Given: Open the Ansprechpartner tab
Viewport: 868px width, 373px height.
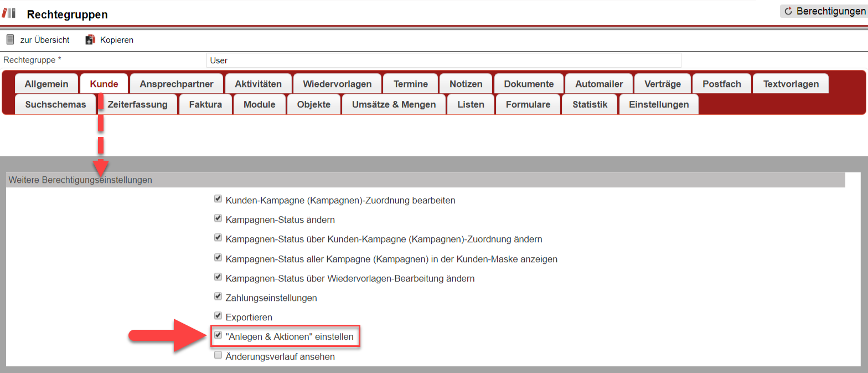Looking at the screenshot, I should pyautogui.click(x=177, y=84).
